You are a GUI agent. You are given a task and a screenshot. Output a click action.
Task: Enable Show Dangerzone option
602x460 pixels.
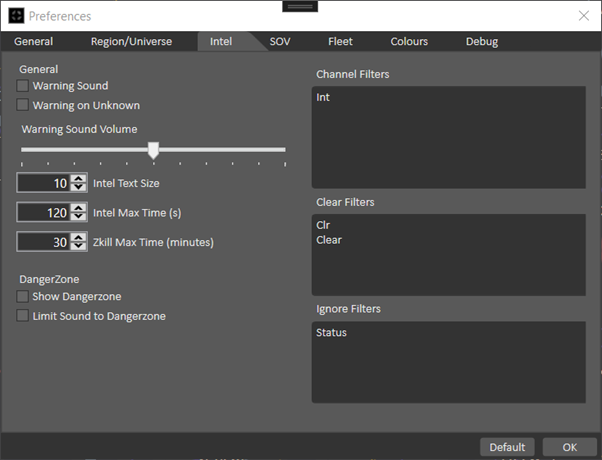click(23, 297)
